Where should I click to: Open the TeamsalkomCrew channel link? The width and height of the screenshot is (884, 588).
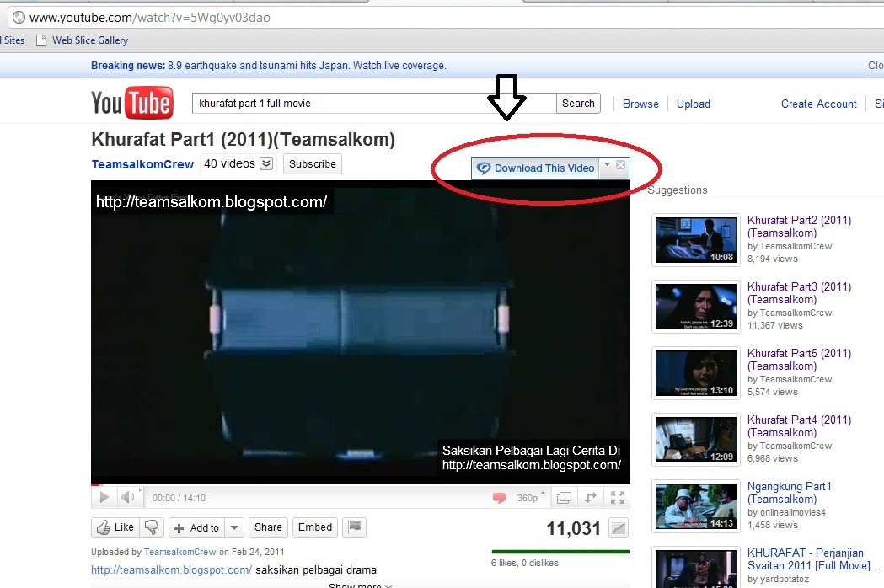click(x=142, y=164)
